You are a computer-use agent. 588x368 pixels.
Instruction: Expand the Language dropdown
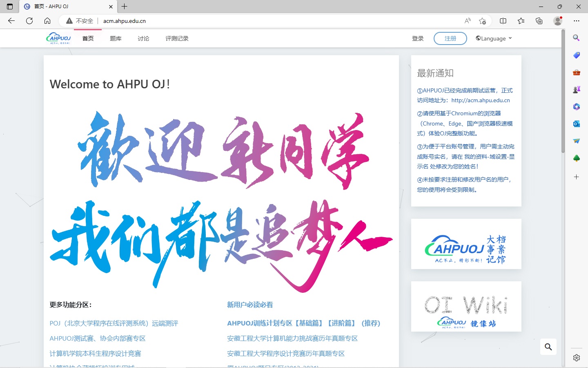pyautogui.click(x=494, y=38)
